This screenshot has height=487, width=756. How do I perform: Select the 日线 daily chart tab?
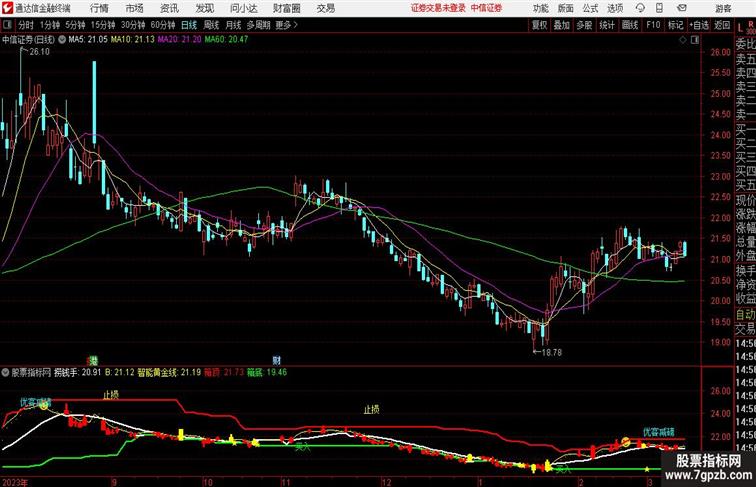pyautogui.click(x=189, y=25)
